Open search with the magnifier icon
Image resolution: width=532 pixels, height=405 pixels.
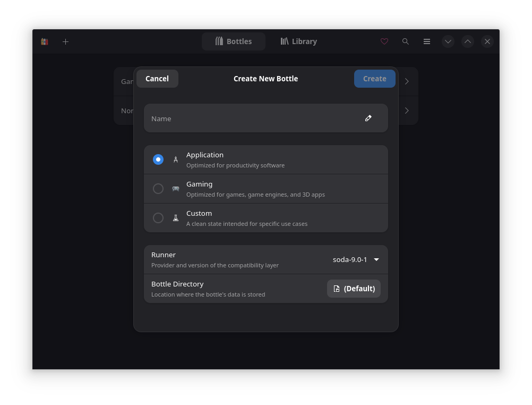(x=406, y=41)
